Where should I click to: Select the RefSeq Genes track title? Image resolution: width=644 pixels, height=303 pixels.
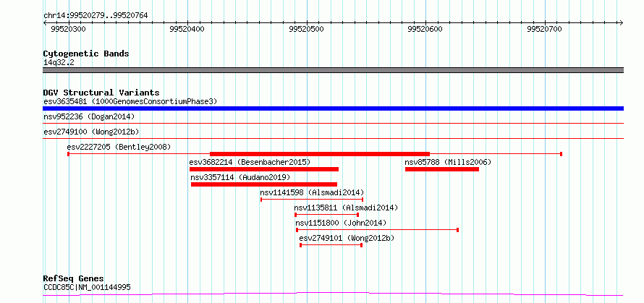(x=74, y=279)
